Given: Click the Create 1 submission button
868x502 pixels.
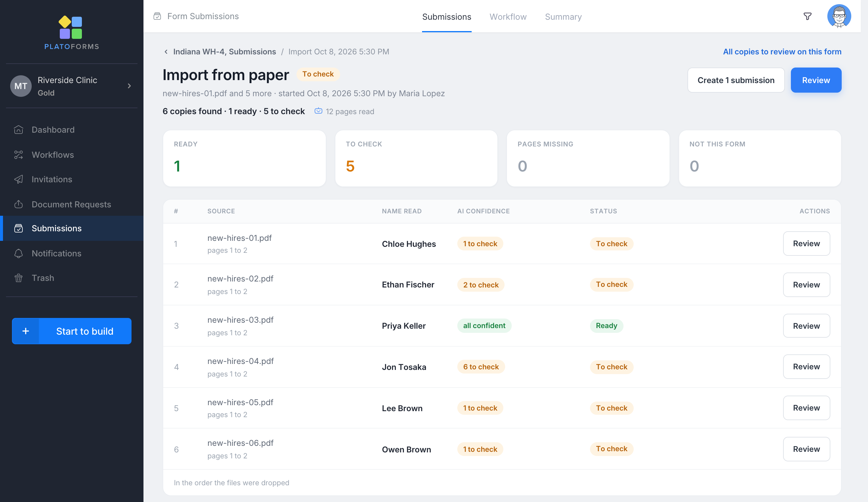Looking at the screenshot, I should point(736,80).
